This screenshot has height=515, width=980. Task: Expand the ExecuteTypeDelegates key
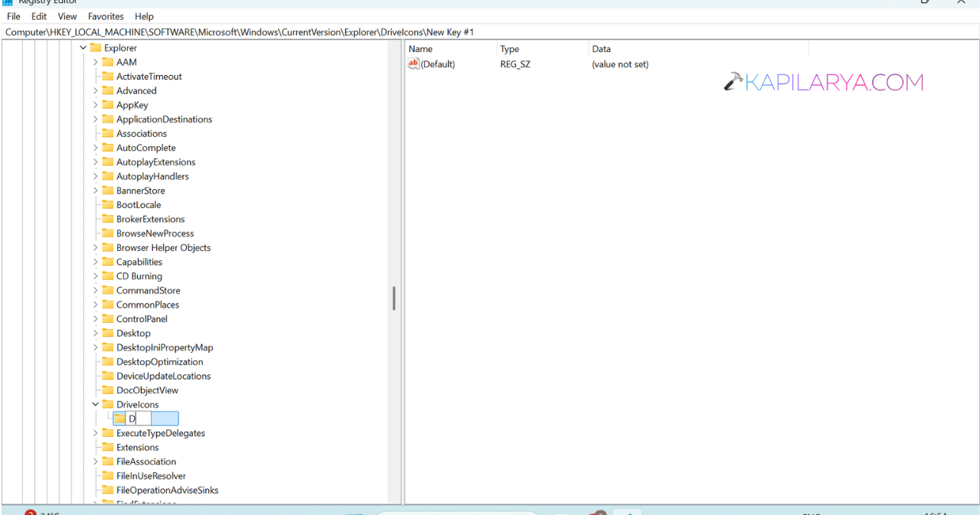(x=96, y=433)
